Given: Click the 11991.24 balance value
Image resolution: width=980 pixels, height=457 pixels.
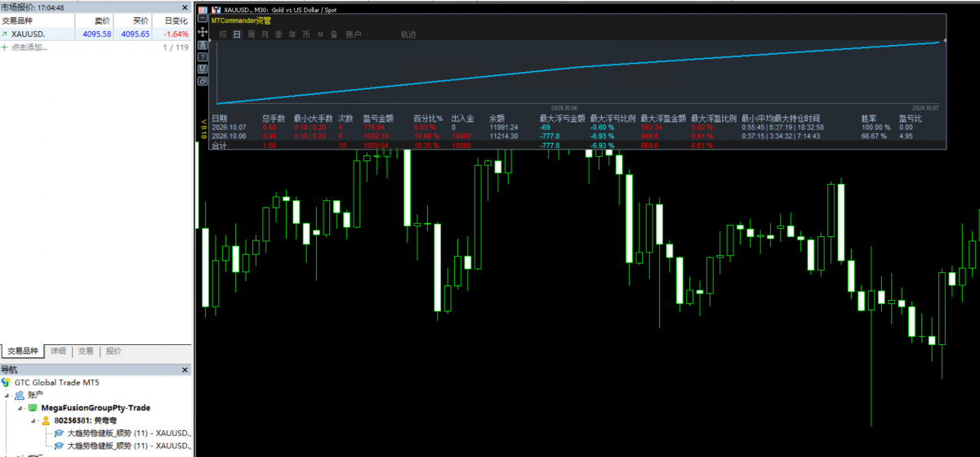Looking at the screenshot, I should click(504, 128).
